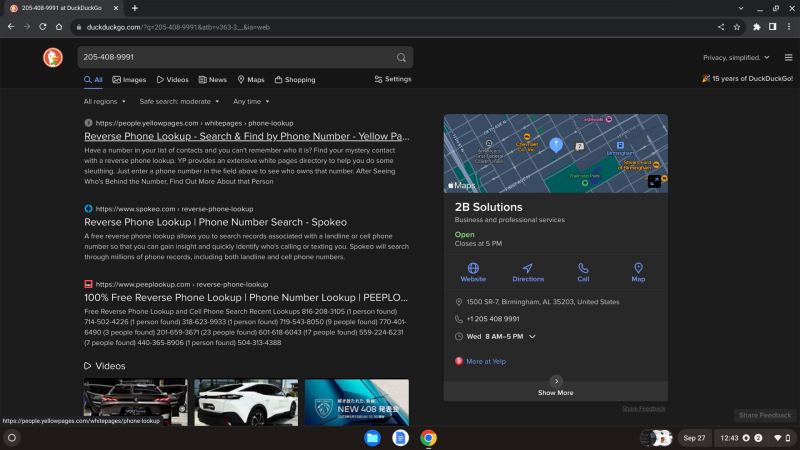Bookmark this page with the star icon
This screenshot has width=800, height=450.
pyautogui.click(x=737, y=26)
